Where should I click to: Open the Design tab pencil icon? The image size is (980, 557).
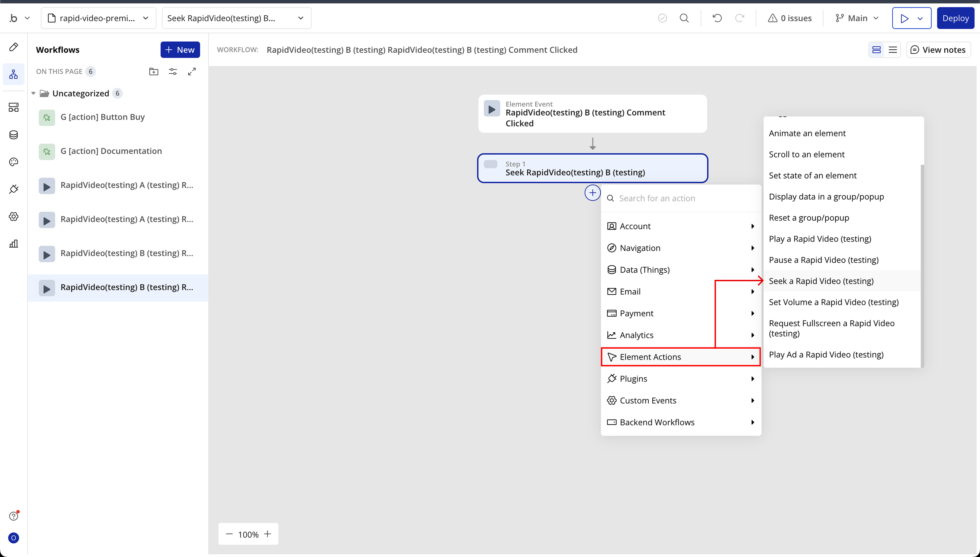14,47
